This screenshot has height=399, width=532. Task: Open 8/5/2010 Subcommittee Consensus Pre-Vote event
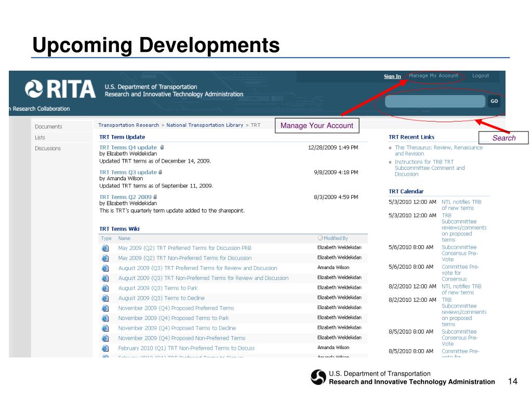pyautogui.click(x=459, y=338)
